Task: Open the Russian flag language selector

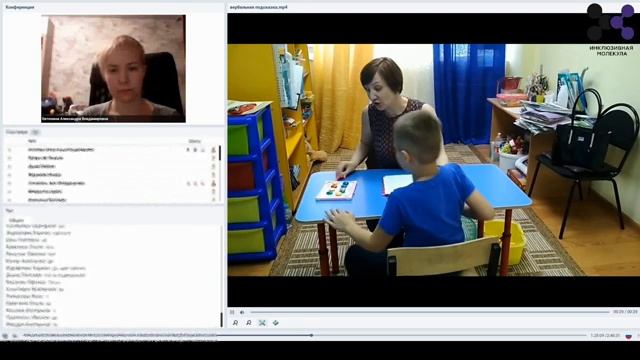Action: [x=629, y=336]
